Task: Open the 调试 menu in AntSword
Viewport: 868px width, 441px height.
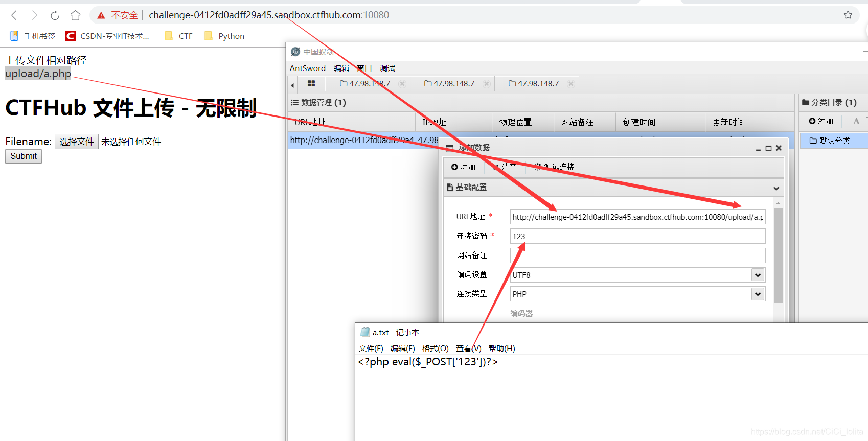Action: coord(387,68)
